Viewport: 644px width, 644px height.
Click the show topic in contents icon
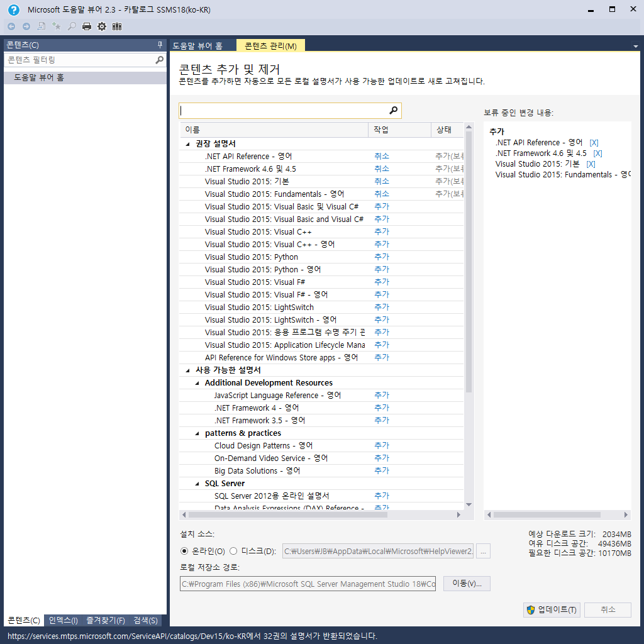(x=42, y=26)
